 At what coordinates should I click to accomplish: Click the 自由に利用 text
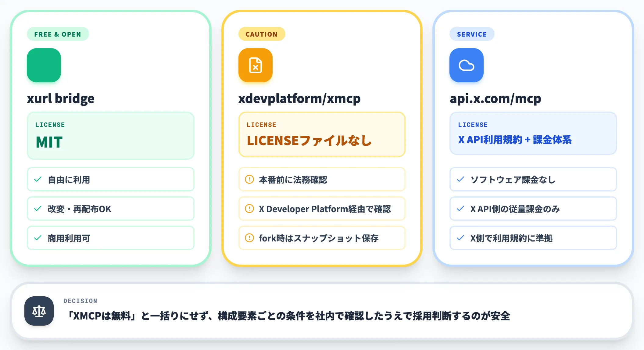point(69,180)
